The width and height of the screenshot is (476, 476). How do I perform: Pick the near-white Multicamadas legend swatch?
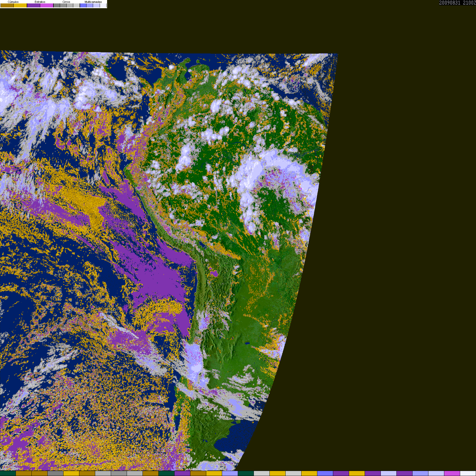tap(103, 6)
